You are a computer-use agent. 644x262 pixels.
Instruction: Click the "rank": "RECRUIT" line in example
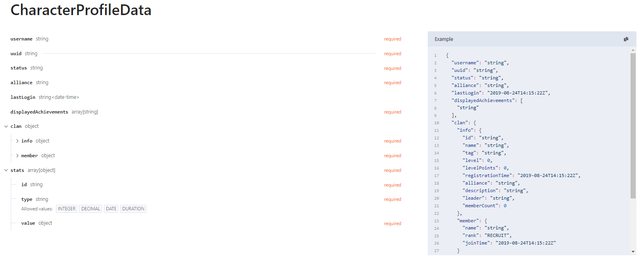(487, 235)
